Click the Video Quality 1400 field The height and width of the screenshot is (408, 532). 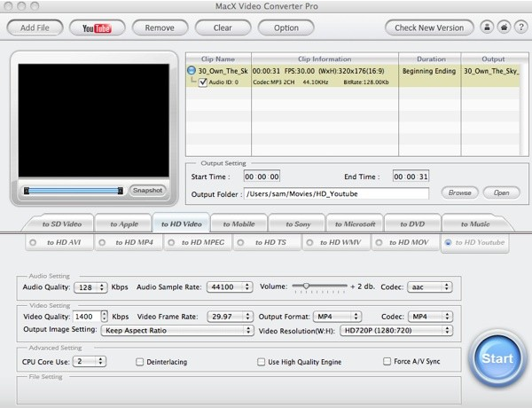coord(87,317)
